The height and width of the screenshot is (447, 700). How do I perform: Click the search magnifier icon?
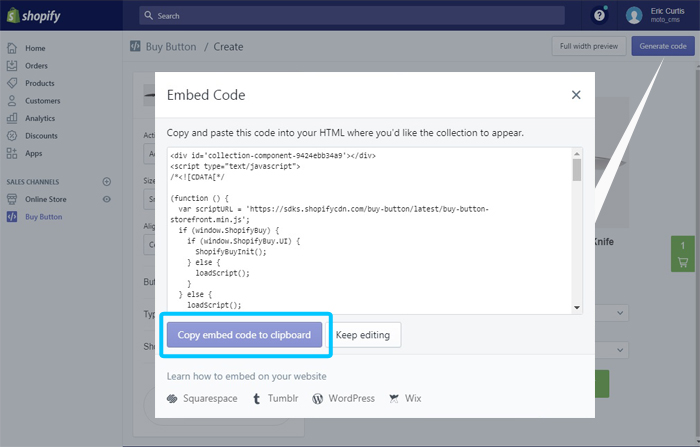point(149,16)
